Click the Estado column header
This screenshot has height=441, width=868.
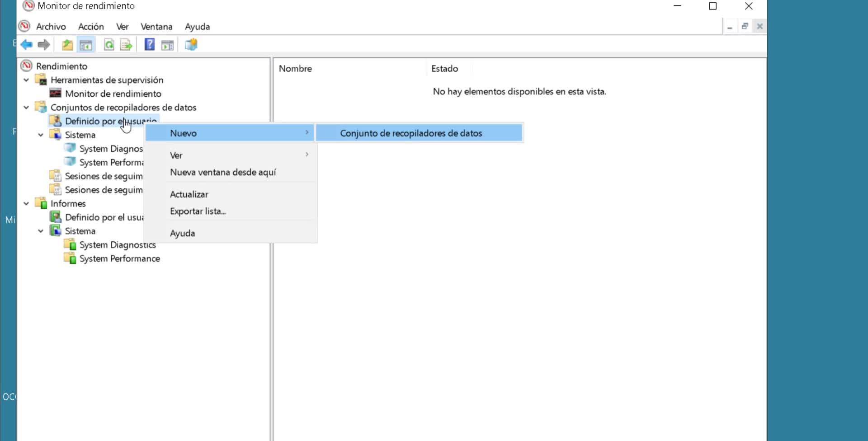point(449,68)
